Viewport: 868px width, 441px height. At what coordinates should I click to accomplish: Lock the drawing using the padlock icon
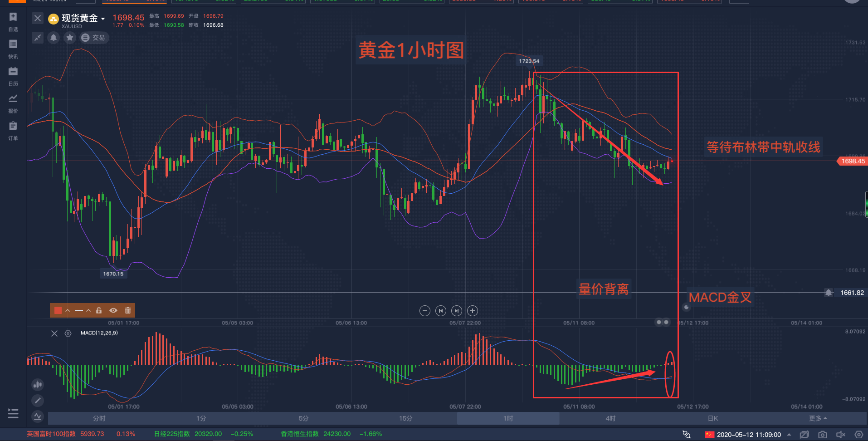click(x=99, y=310)
